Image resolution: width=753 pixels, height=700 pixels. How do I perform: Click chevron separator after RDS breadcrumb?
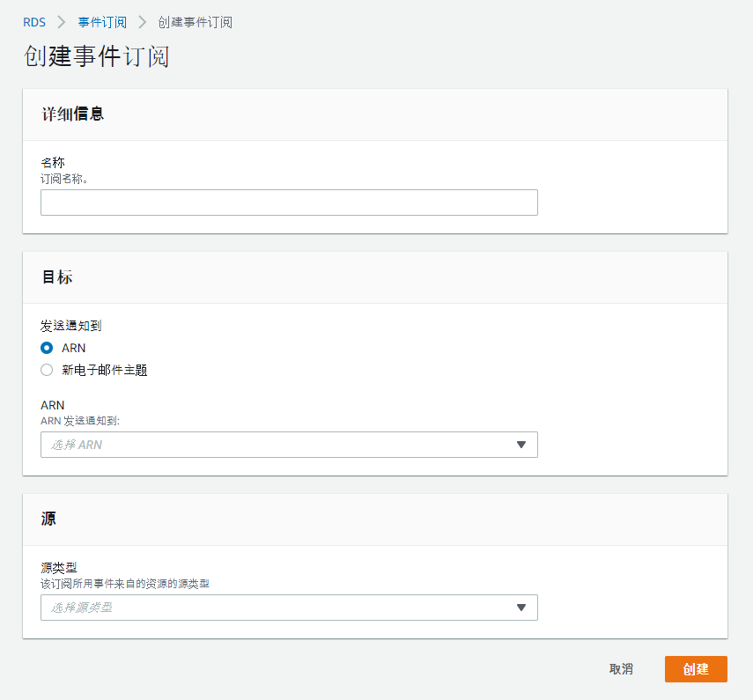62,22
